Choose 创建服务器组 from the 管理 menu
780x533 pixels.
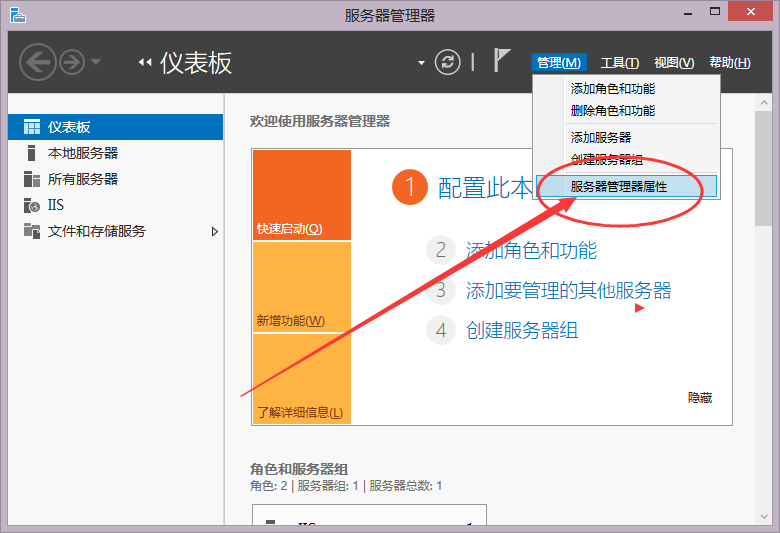point(627,160)
